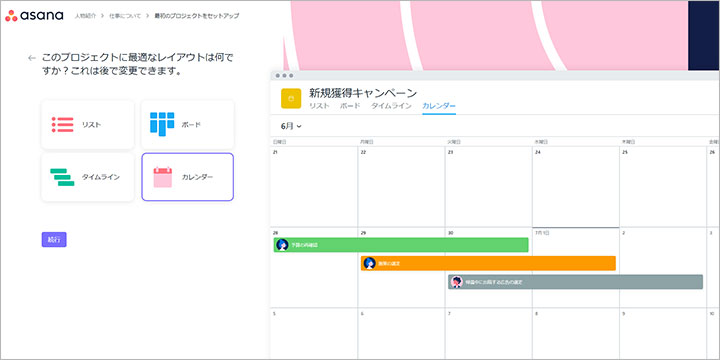Image resolution: width=720 pixels, height=360 pixels.
Task: Click the red list layout icon
Action: 62,125
